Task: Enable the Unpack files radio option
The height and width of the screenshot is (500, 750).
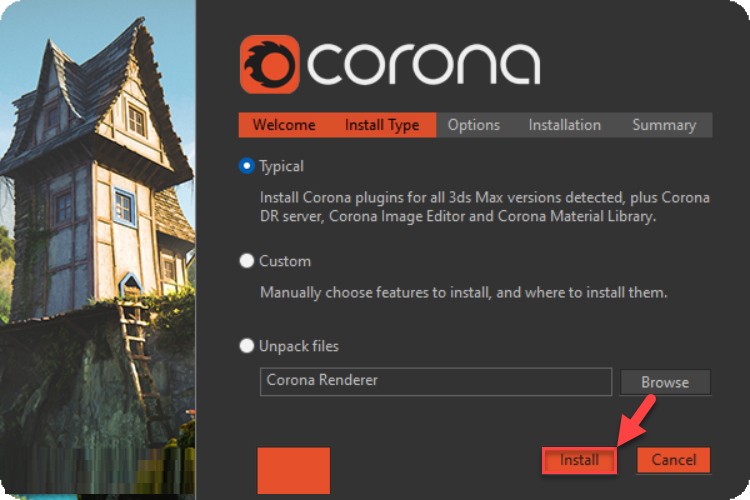Action: pyautogui.click(x=247, y=346)
